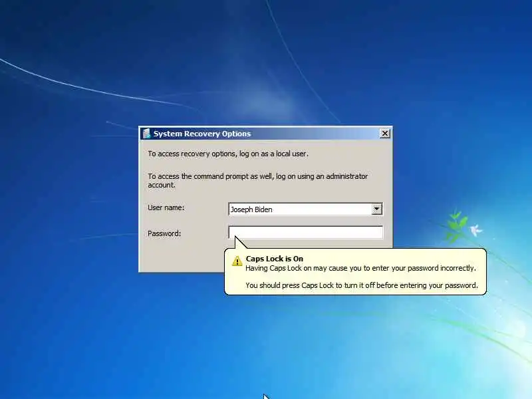Click the System Recovery Options title icon

click(x=146, y=134)
